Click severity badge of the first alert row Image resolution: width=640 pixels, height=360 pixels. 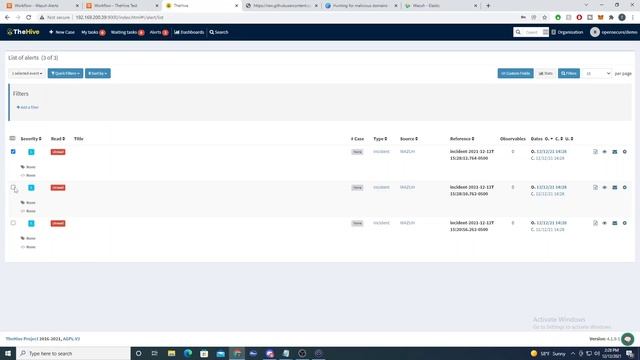click(x=31, y=152)
